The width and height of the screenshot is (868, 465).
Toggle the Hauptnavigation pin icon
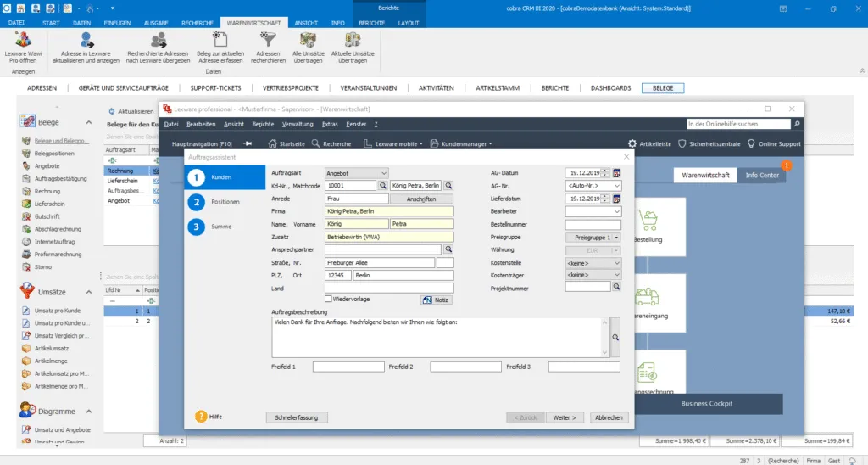248,143
